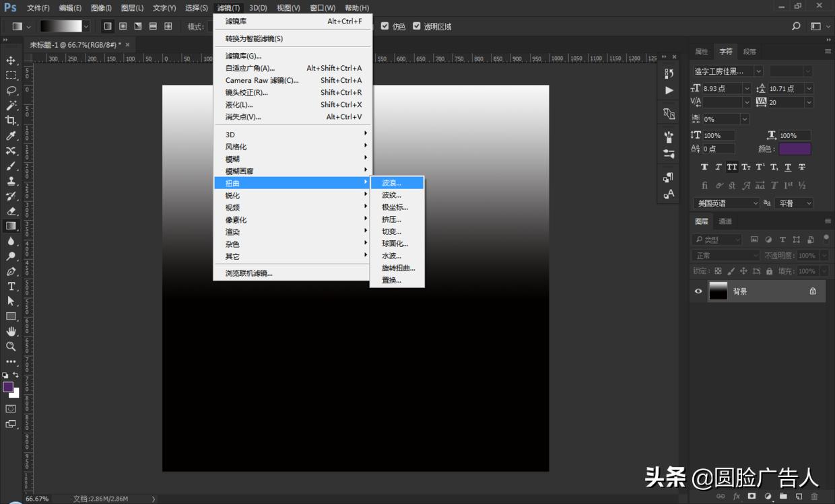The width and height of the screenshot is (835, 504).
Task: Click the 背景 layer thumbnail
Action: click(x=719, y=291)
